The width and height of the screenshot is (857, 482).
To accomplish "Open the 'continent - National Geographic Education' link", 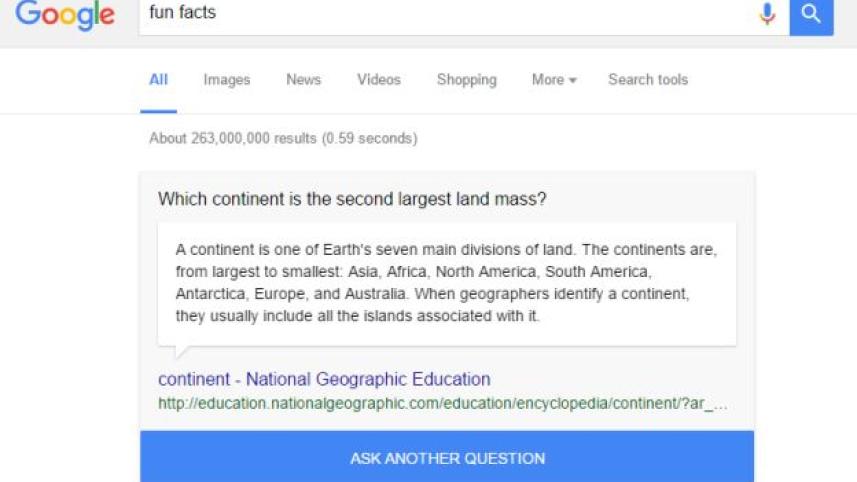I will point(324,379).
